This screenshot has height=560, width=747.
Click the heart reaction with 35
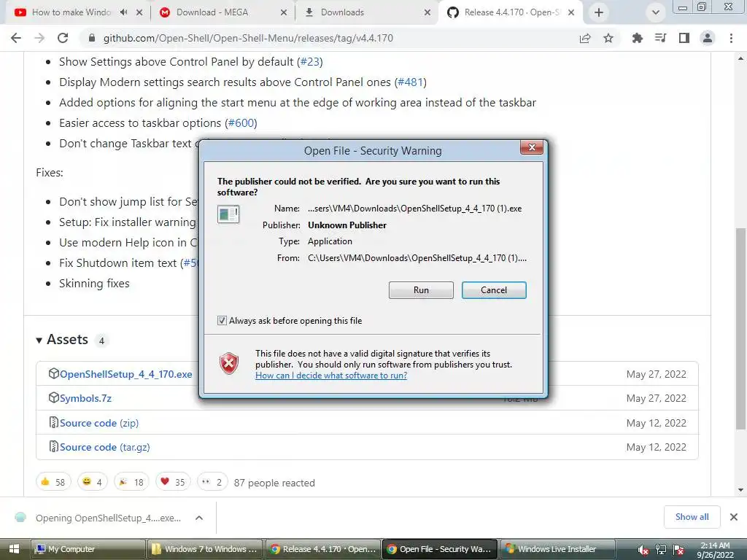[173, 482]
